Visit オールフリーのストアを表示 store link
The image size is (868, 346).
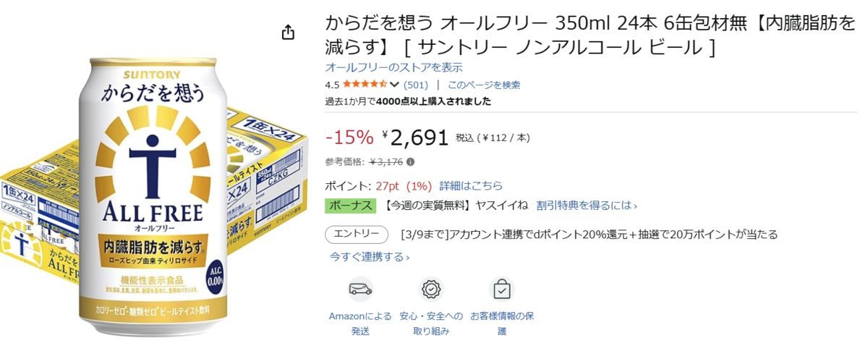(394, 67)
